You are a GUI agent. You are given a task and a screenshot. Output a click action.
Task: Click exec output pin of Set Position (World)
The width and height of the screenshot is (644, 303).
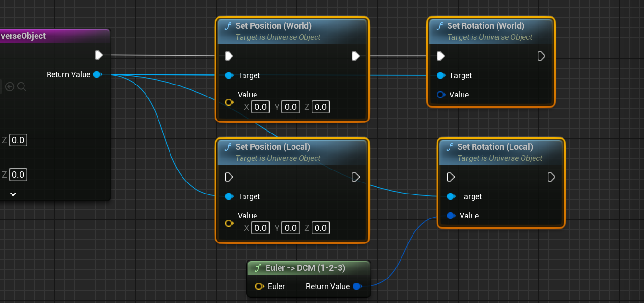coord(355,56)
